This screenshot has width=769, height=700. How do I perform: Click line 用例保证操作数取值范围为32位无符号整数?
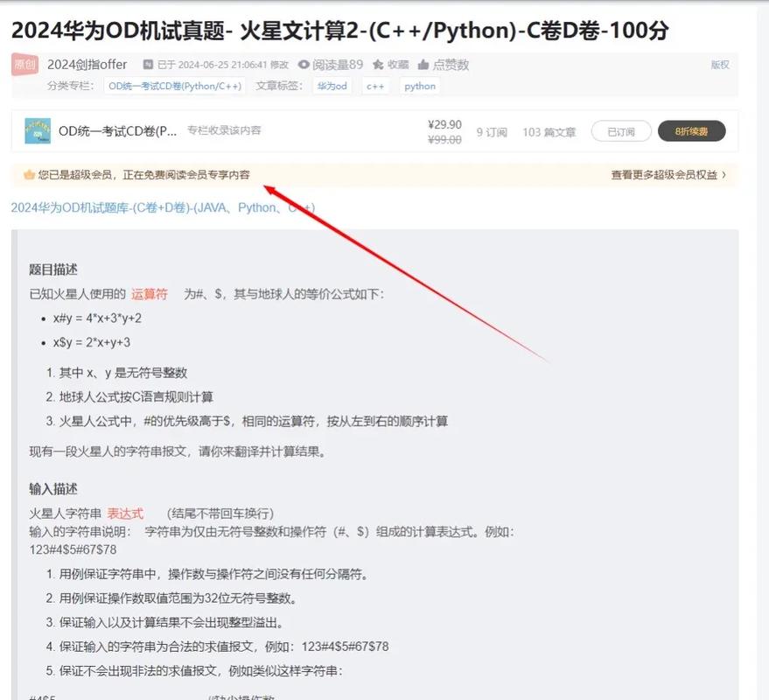tap(178, 598)
